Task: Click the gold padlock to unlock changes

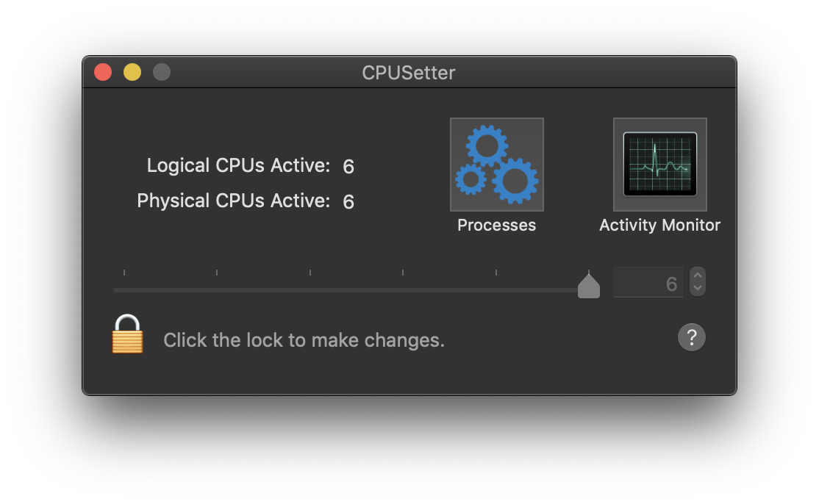Action: click(127, 334)
